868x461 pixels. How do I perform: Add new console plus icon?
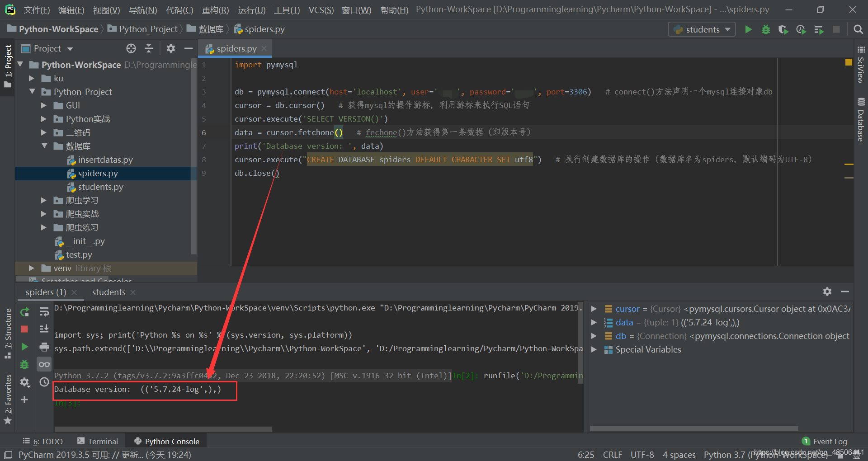(25, 400)
